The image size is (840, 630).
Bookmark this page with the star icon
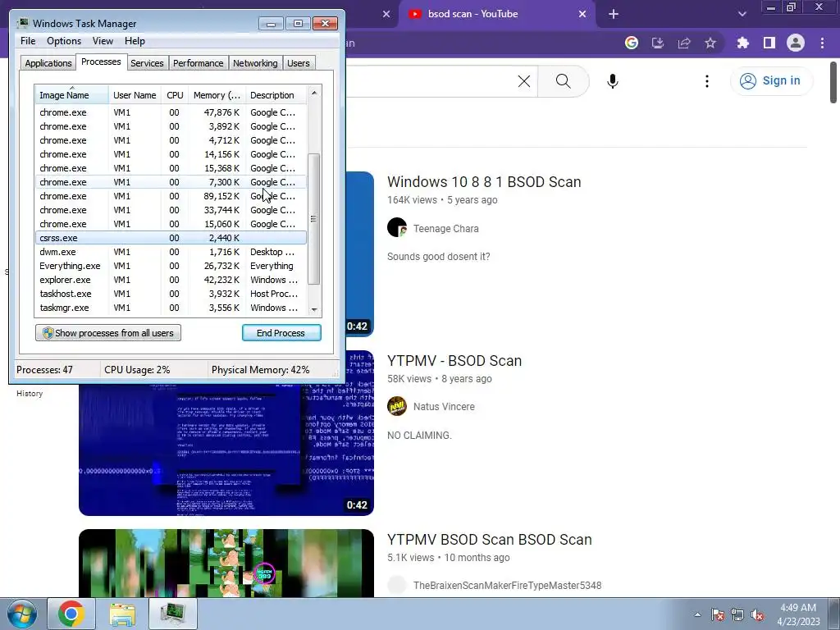point(710,43)
